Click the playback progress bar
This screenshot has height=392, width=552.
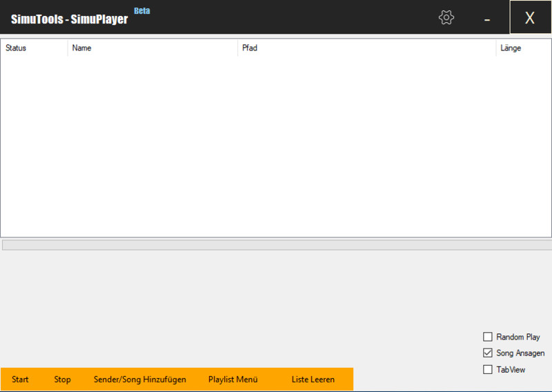(x=276, y=245)
